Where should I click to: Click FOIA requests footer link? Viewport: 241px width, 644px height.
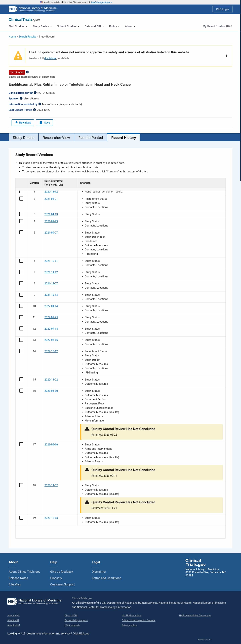coord(72,625)
